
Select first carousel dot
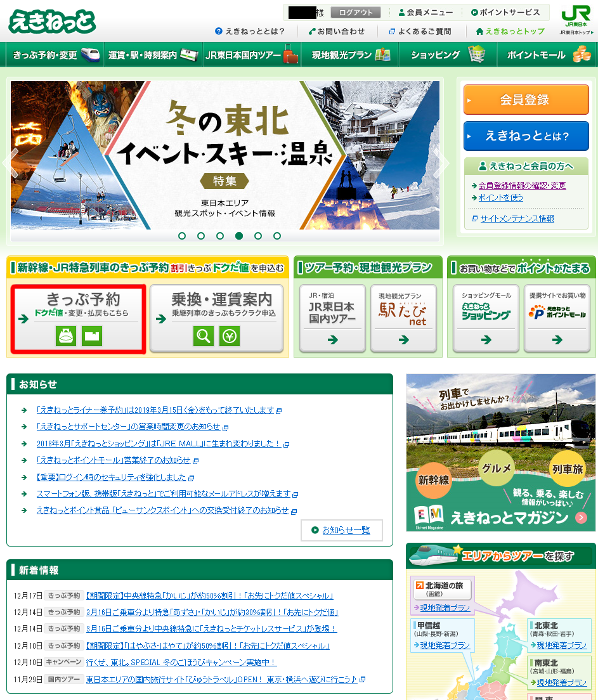coord(182,236)
